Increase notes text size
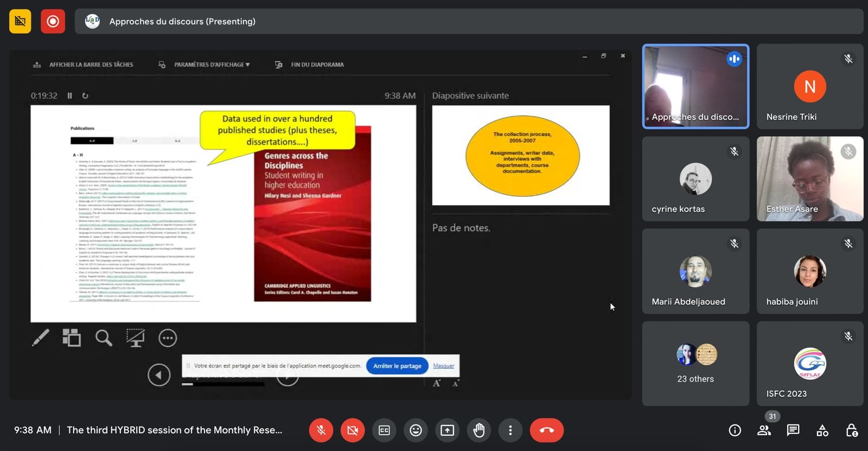 (437, 383)
